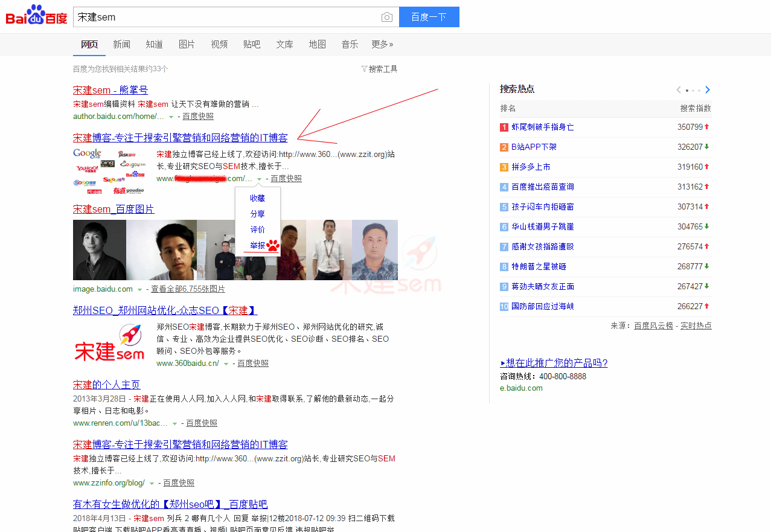Expand arrow next to author.baidu.com URL
The image size is (771, 532).
(x=171, y=117)
